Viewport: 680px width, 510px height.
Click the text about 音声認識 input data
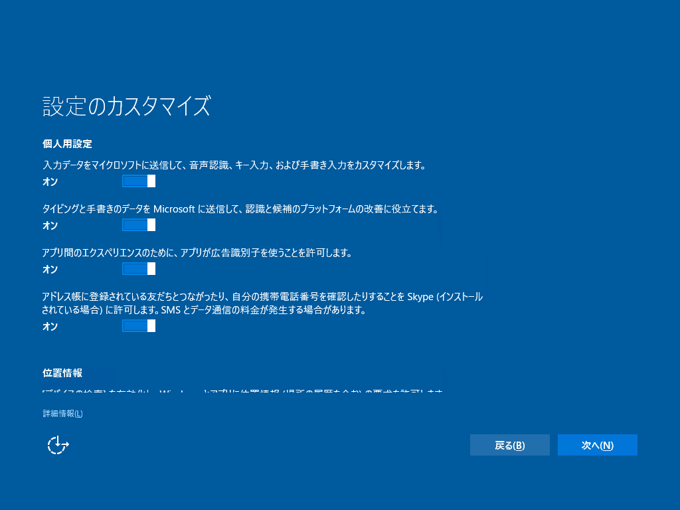point(234,165)
